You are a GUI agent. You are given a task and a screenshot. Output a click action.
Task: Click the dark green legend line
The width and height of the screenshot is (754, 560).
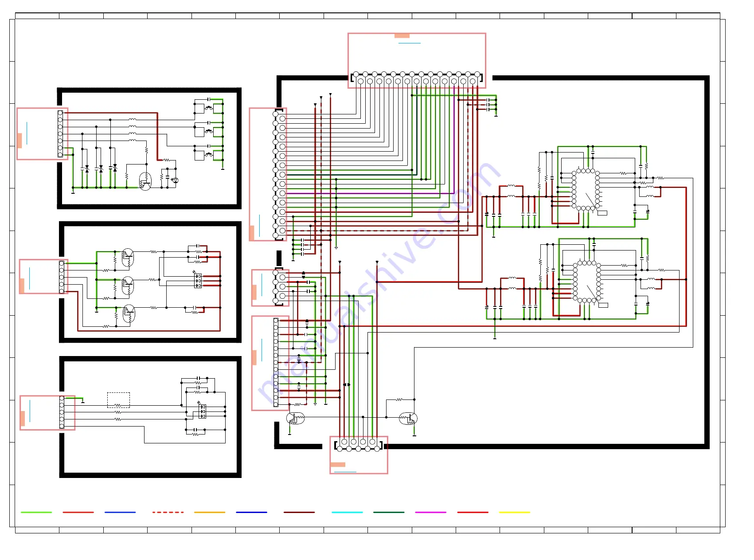(389, 512)
